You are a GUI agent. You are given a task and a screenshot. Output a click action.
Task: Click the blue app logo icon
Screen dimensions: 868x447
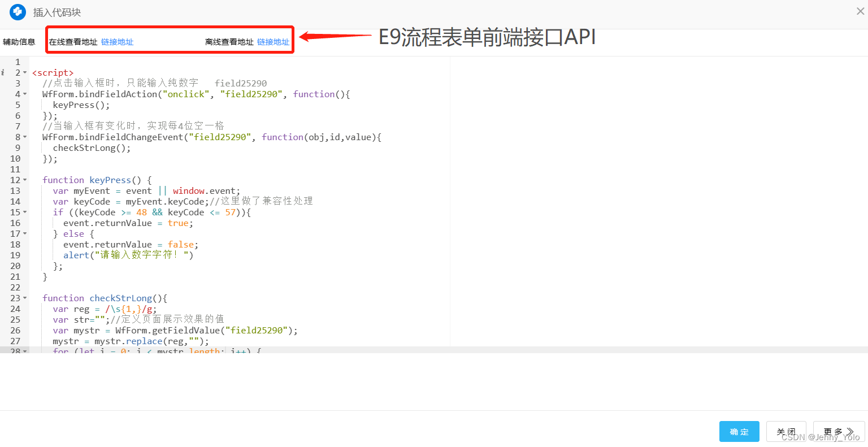click(x=17, y=12)
